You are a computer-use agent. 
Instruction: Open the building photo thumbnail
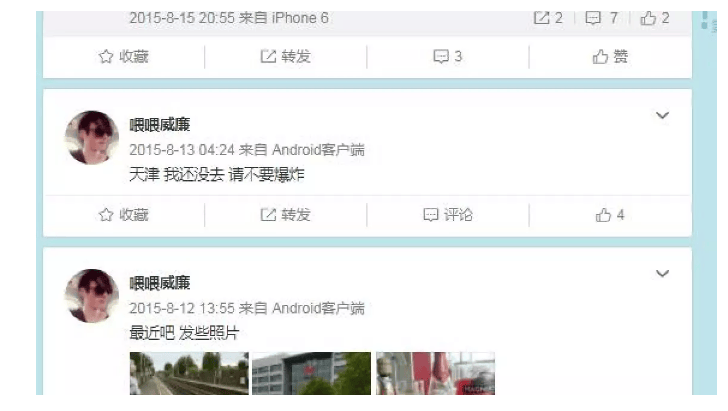tap(312, 373)
